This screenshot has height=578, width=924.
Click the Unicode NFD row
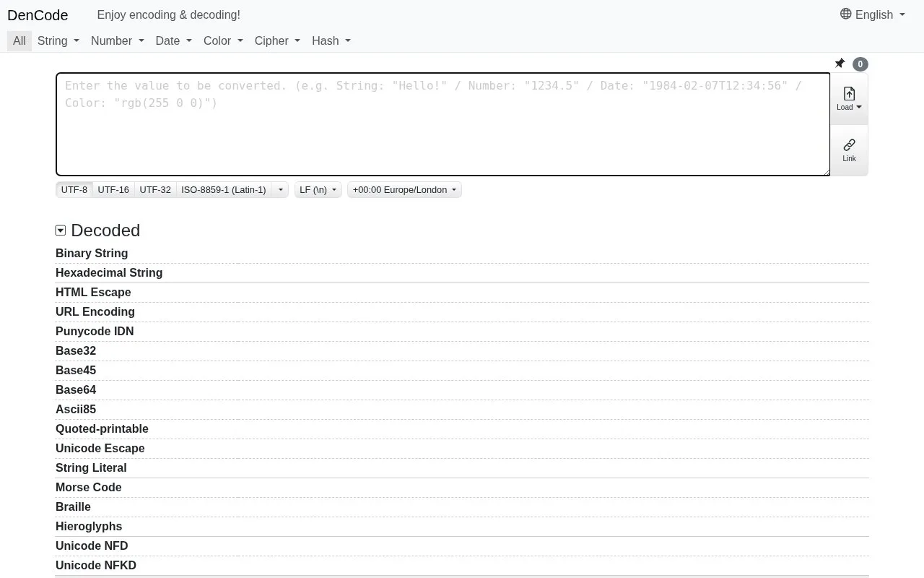click(462, 546)
